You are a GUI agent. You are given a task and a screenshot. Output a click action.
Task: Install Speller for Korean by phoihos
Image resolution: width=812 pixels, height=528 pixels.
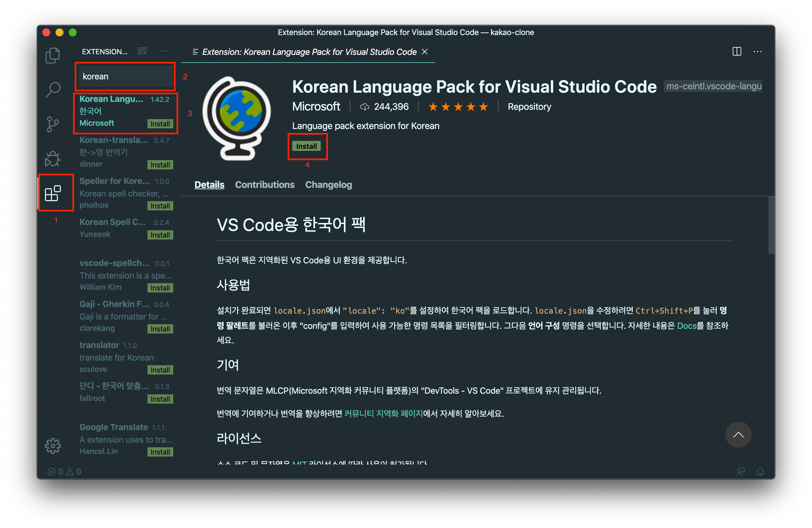[x=160, y=206]
